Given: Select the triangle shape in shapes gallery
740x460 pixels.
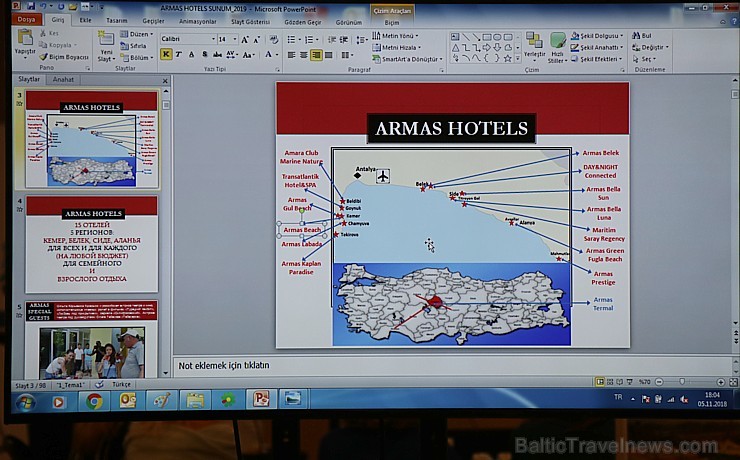Looking at the screenshot, I should tap(455, 48).
